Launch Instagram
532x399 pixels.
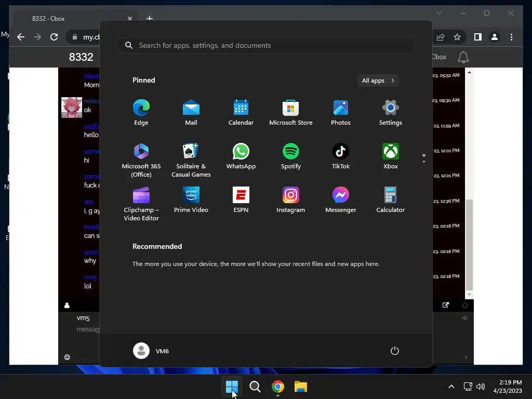click(291, 200)
